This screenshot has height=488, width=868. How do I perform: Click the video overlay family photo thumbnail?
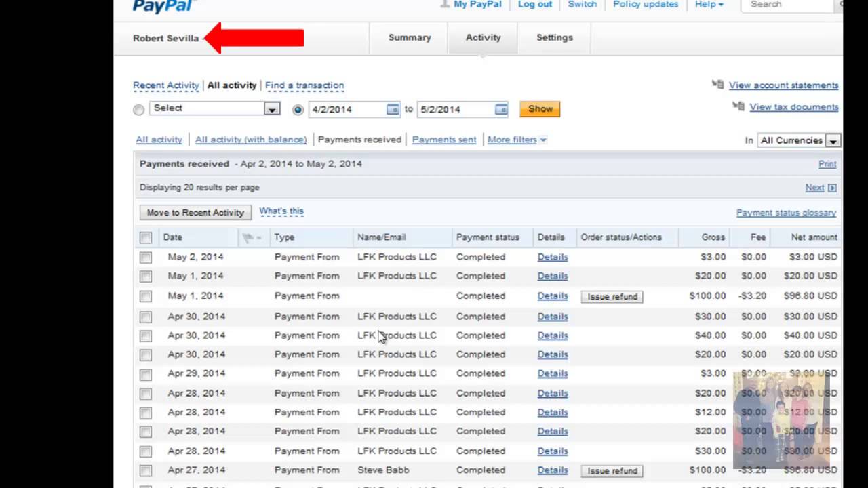pos(782,421)
